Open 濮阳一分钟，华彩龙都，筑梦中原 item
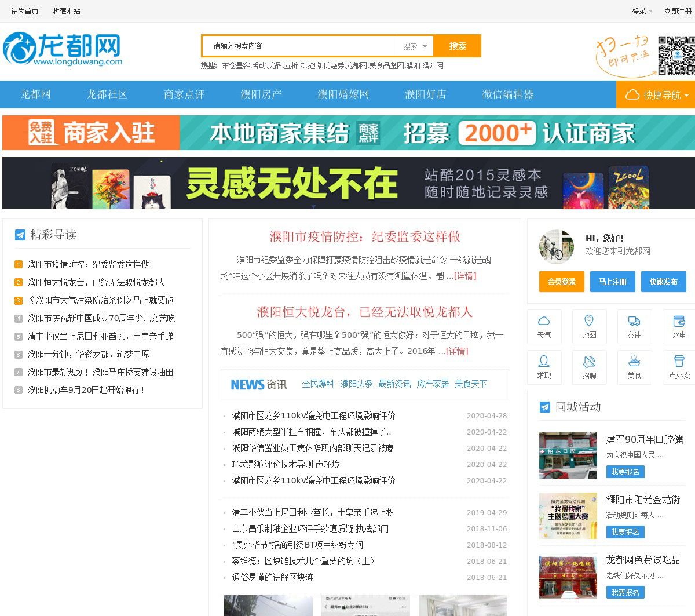Image resolution: width=695 pixels, height=616 pixels. point(89,354)
